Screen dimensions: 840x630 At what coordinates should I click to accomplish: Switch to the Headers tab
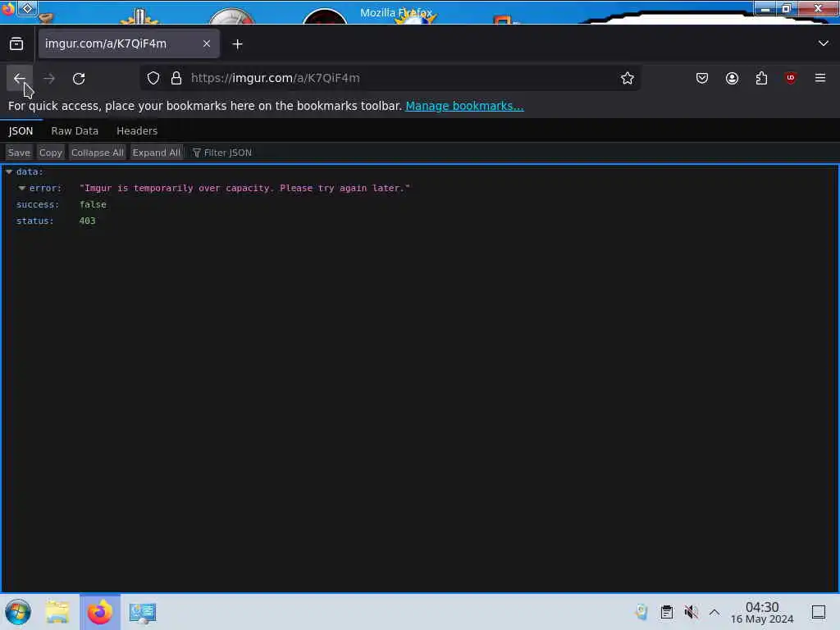(x=137, y=130)
